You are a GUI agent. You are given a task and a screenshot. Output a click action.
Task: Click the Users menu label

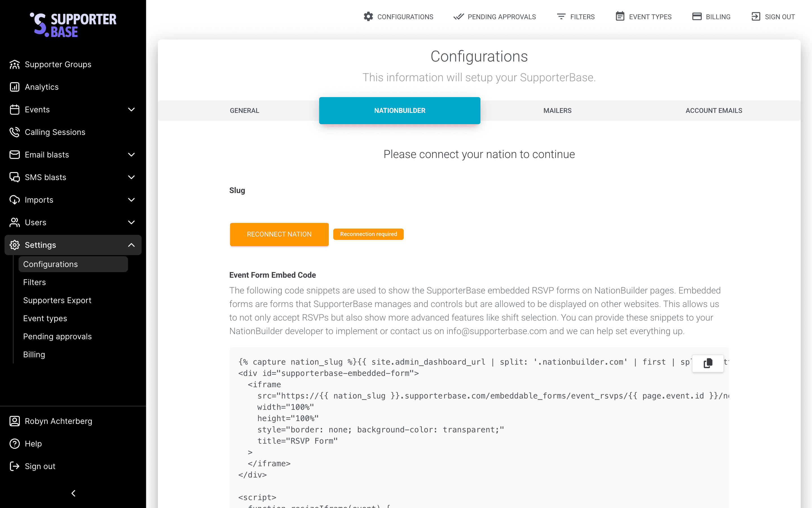click(36, 222)
